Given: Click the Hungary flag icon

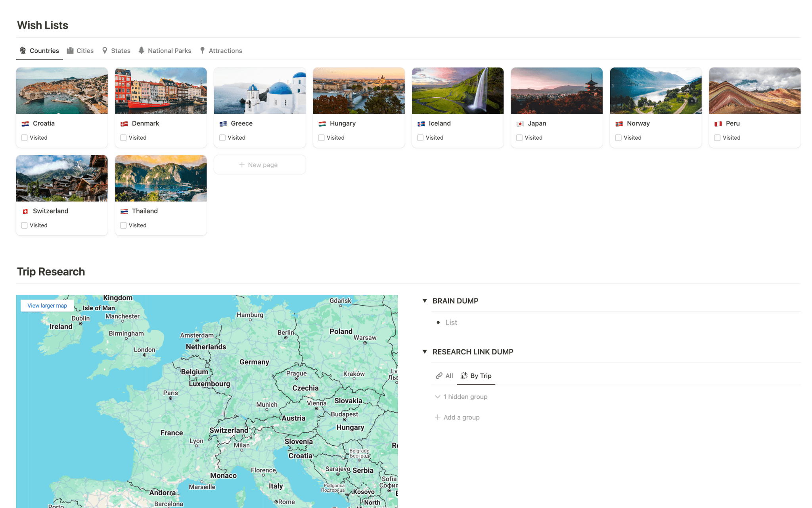Looking at the screenshot, I should coord(322,124).
